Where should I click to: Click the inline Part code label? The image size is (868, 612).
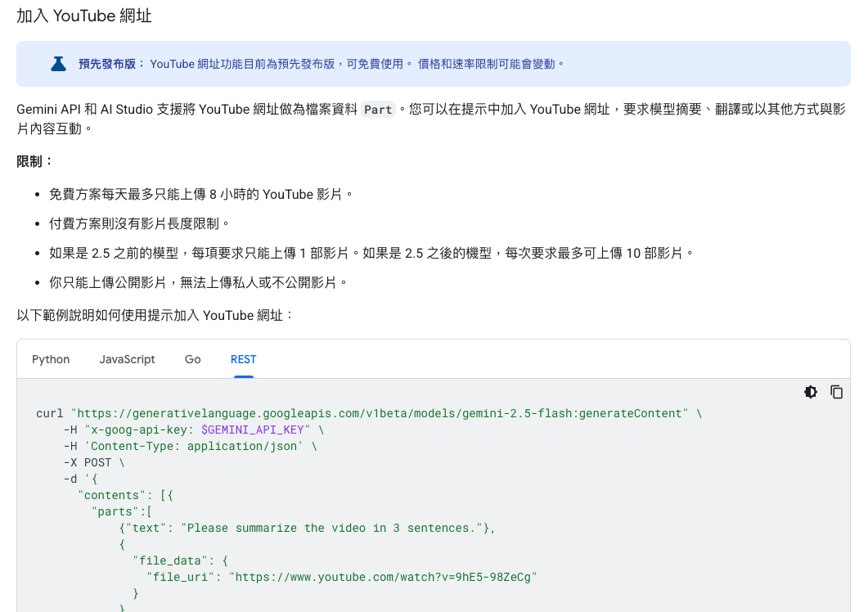378,110
